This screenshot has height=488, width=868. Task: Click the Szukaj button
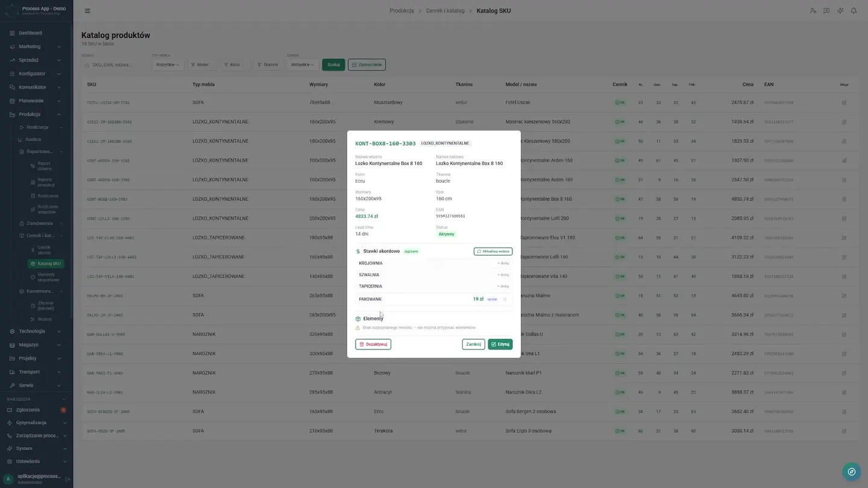click(x=334, y=64)
